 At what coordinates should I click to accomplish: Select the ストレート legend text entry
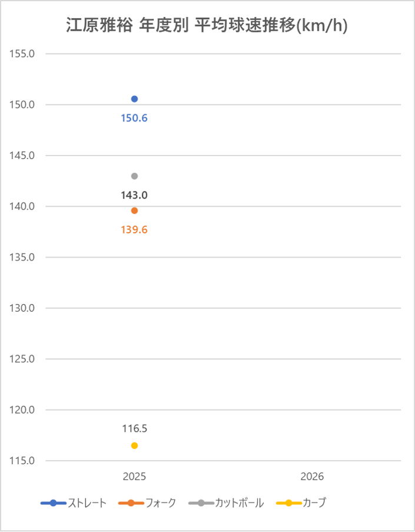[87, 503]
